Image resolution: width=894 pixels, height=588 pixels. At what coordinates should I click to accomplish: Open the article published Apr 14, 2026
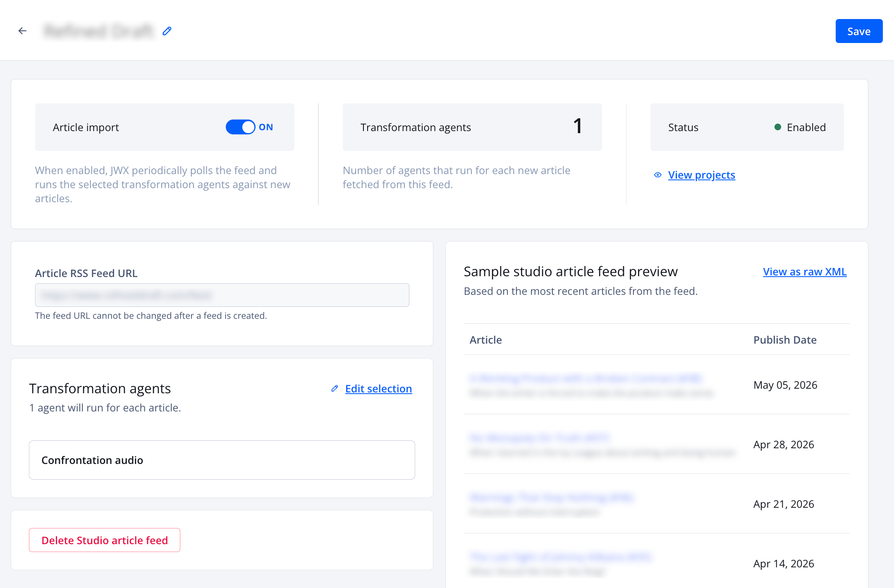561,557
